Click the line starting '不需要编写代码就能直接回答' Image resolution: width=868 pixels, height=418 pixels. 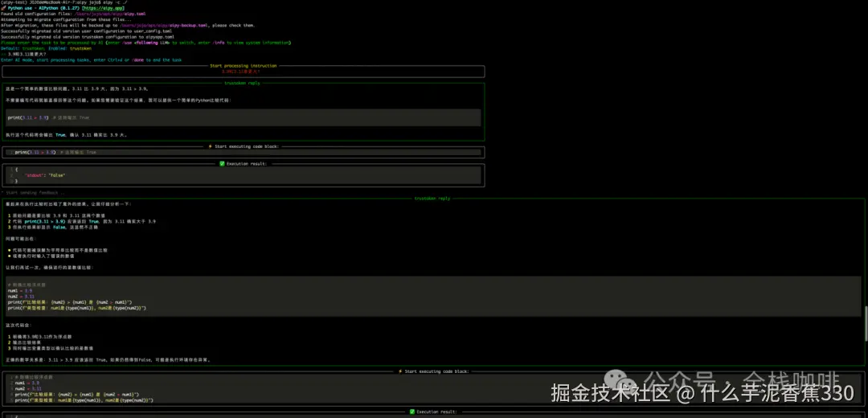pyautogui.click(x=117, y=100)
